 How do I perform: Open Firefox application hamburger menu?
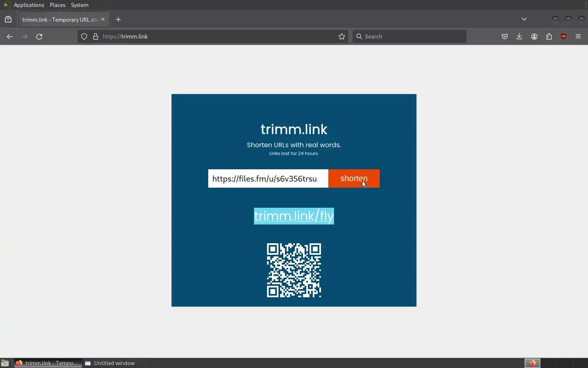pos(578,36)
